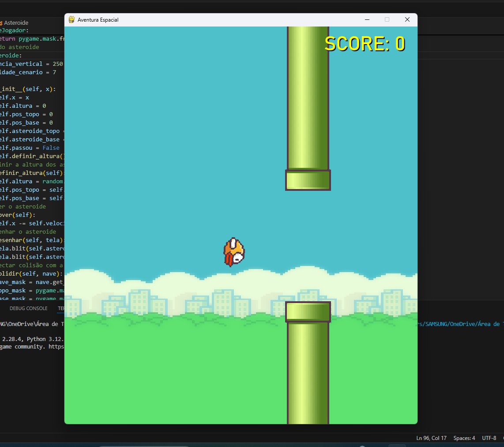Click the yellow SCORE: 0 text
The image size is (504, 447).
coord(365,44)
